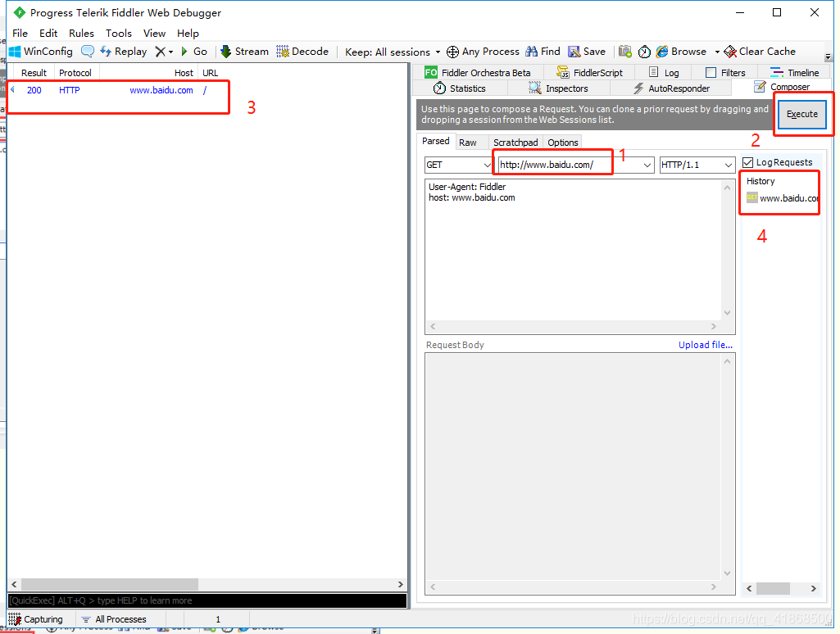The width and height of the screenshot is (840, 634).
Task: Click the Execute button
Action: 802,114
